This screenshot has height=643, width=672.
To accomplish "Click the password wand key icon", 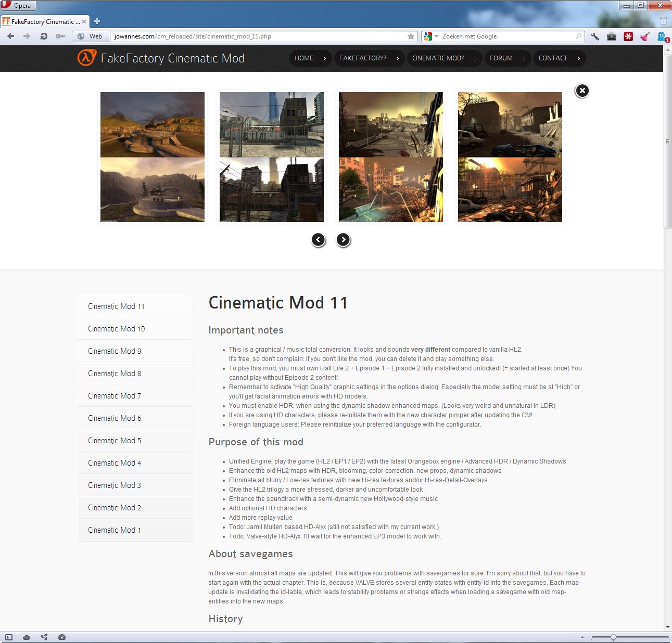I will point(60,36).
